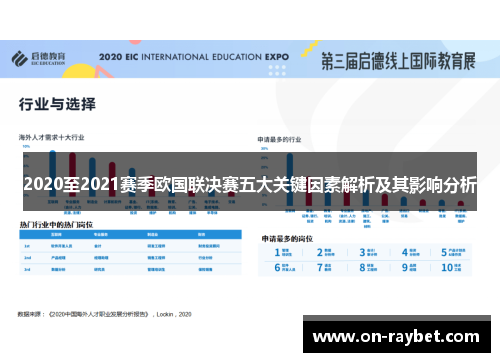Screen dimensions: 500x362
Task: Select the "申请最多的行业" chart title
Action: [279, 139]
